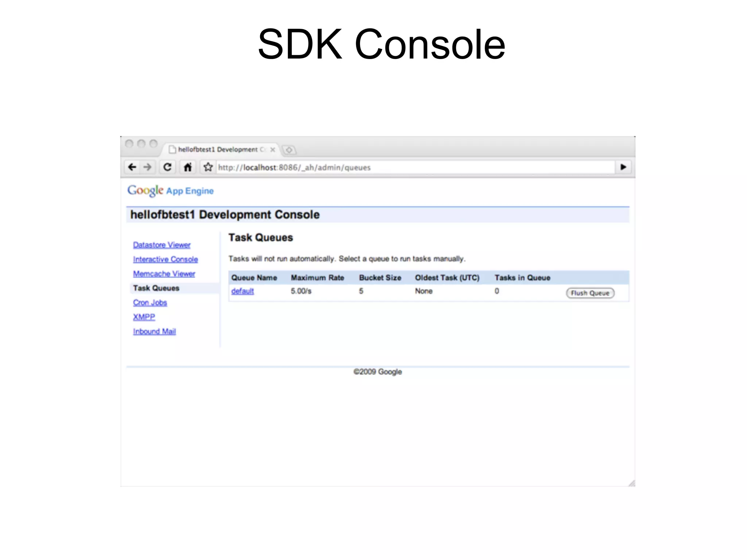Click the browser forward arrow
Screen dimensions: 747x560
[x=147, y=167]
